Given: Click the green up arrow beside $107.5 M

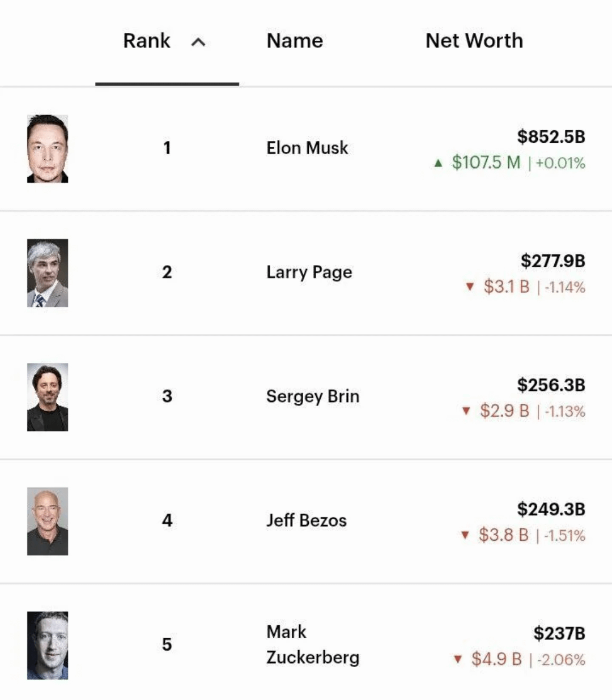Looking at the screenshot, I should coord(437,164).
